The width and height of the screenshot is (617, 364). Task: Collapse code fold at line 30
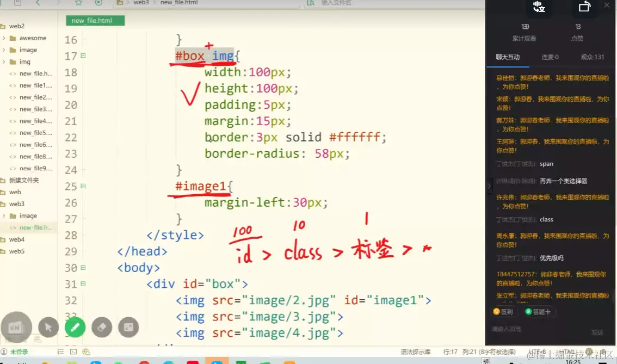(x=83, y=268)
